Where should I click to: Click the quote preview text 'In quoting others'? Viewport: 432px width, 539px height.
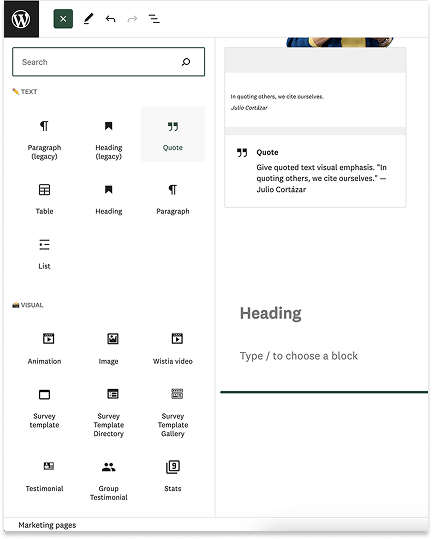tap(277, 97)
